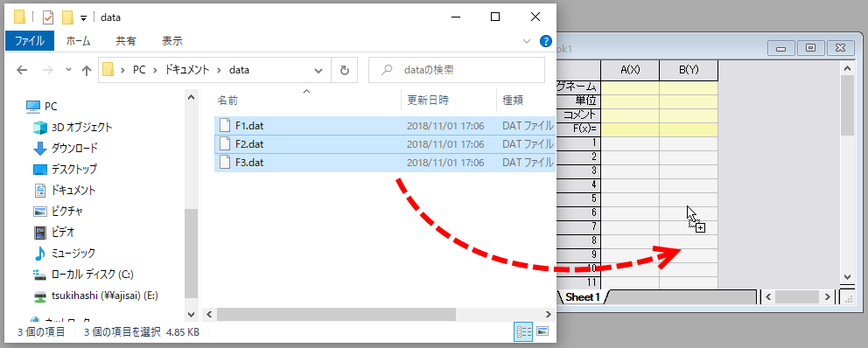Open the address bar history dropdown
868x348 pixels.
(x=318, y=70)
